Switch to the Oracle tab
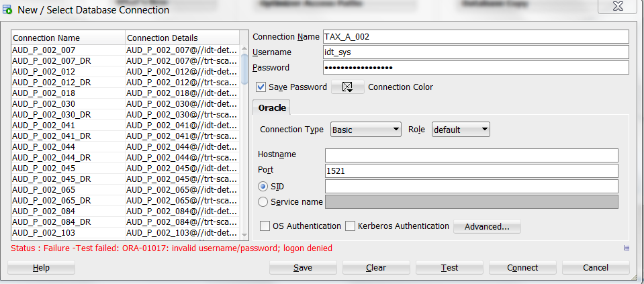This screenshot has width=644, height=284. (272, 107)
